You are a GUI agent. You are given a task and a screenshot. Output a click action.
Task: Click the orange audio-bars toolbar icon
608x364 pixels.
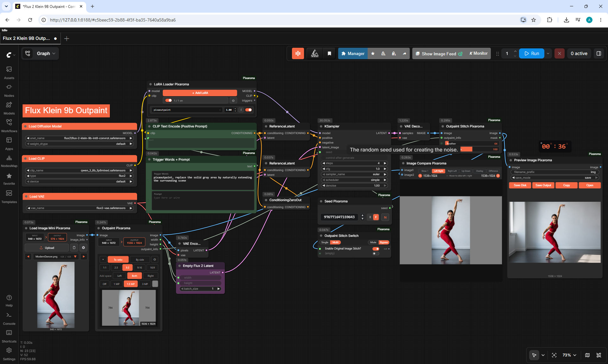click(x=298, y=53)
